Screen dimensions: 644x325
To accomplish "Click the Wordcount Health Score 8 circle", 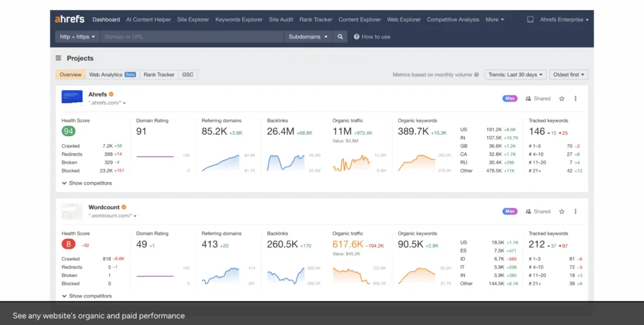I will [x=69, y=244].
